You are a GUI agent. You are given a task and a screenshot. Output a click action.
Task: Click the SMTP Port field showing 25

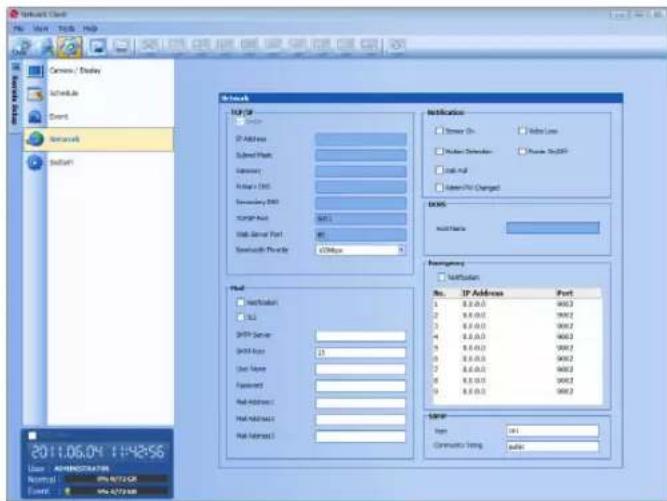coord(360,353)
